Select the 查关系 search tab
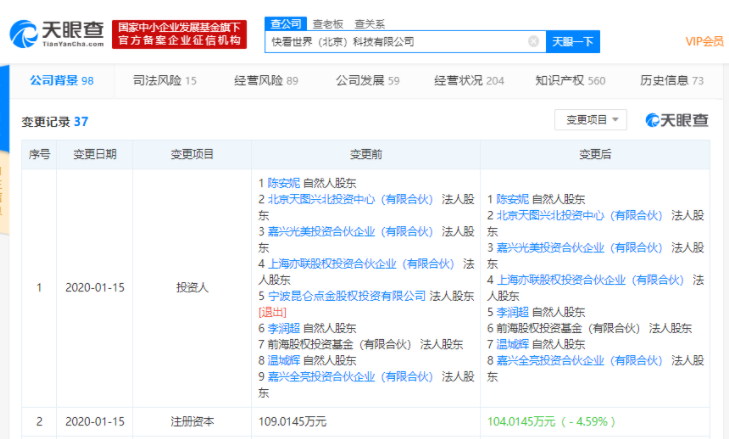This screenshot has height=439, width=729. [370, 24]
